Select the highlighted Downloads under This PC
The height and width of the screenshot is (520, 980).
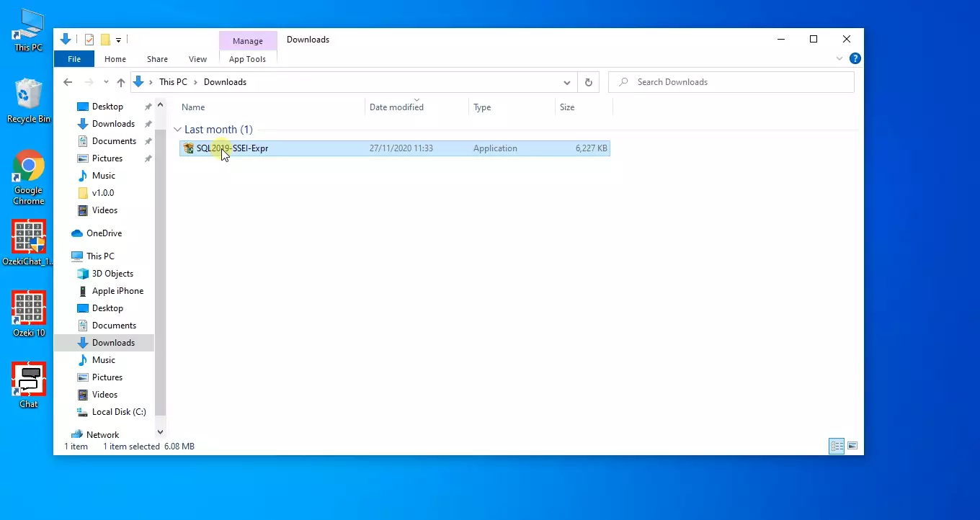[113, 343]
